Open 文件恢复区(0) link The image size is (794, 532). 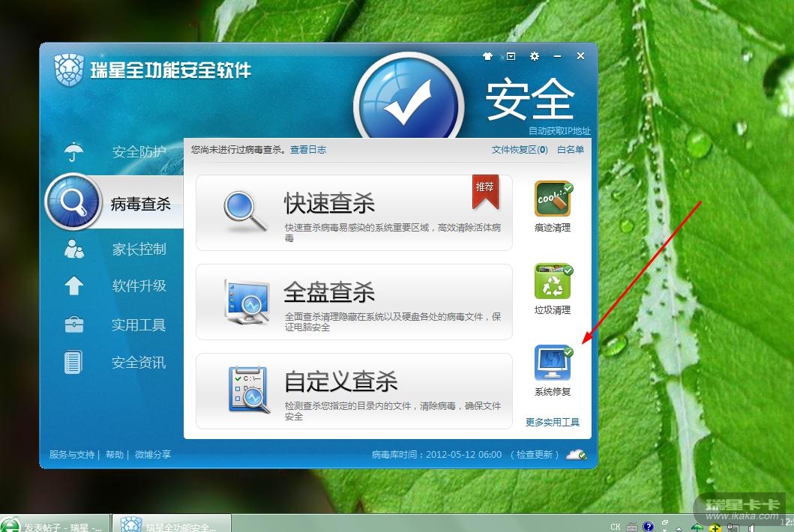[x=520, y=150]
